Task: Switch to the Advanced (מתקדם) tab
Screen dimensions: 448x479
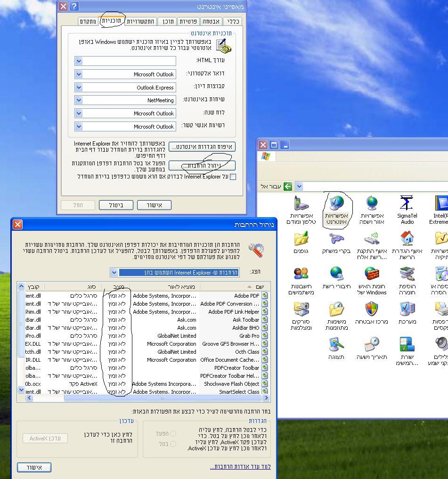Action: point(88,21)
